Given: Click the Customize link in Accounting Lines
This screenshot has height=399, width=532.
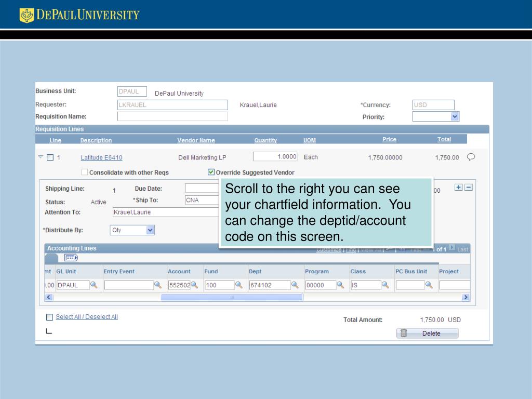Looking at the screenshot, I should 329,250.
